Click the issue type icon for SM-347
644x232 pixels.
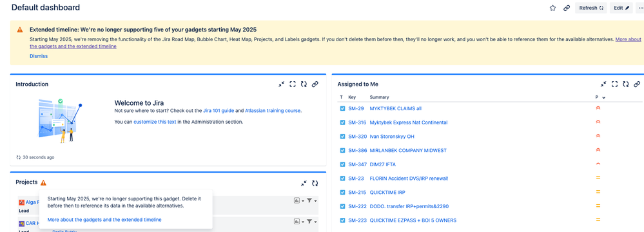(342, 164)
